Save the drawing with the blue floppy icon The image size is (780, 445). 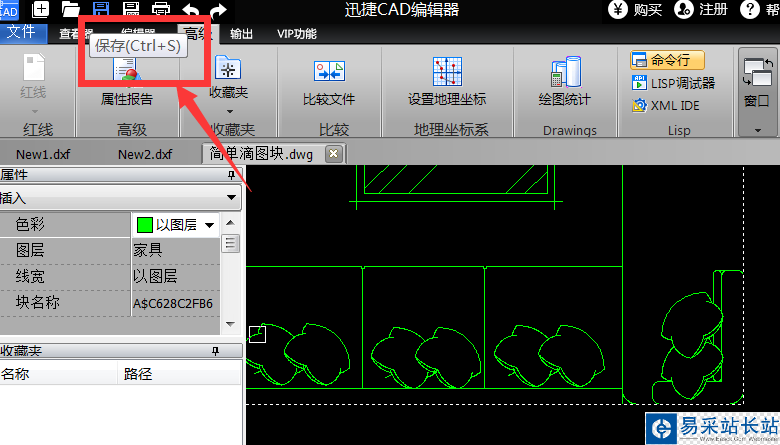[101, 9]
